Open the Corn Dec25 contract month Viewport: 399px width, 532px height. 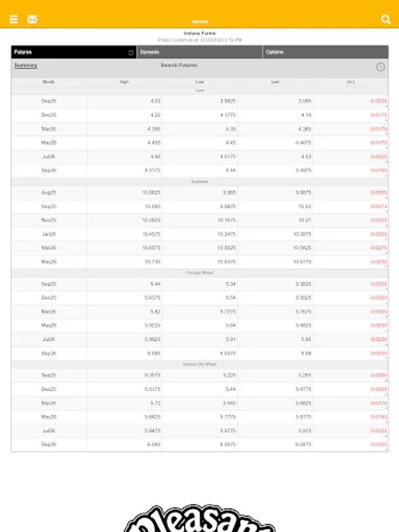point(49,115)
